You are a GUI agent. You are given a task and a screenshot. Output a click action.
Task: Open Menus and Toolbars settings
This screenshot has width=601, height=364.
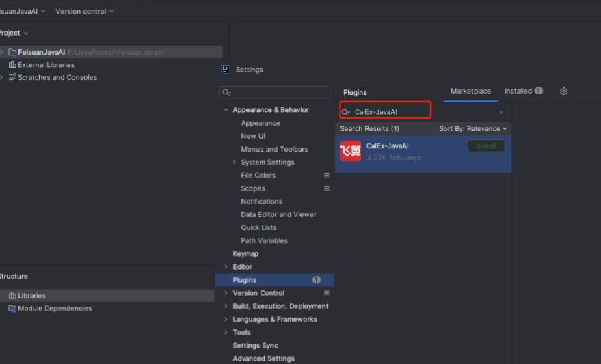[x=274, y=150]
